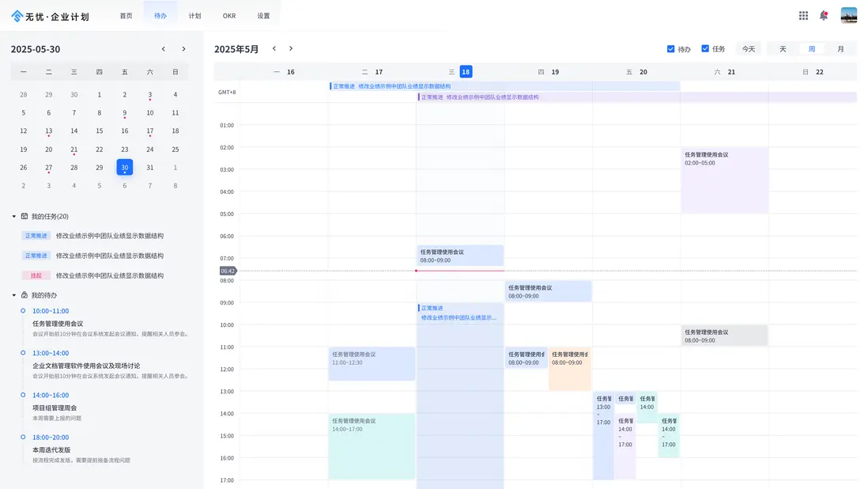Open the 待办 navigation tab
This screenshot has height=489, width=868.
[x=160, y=16]
